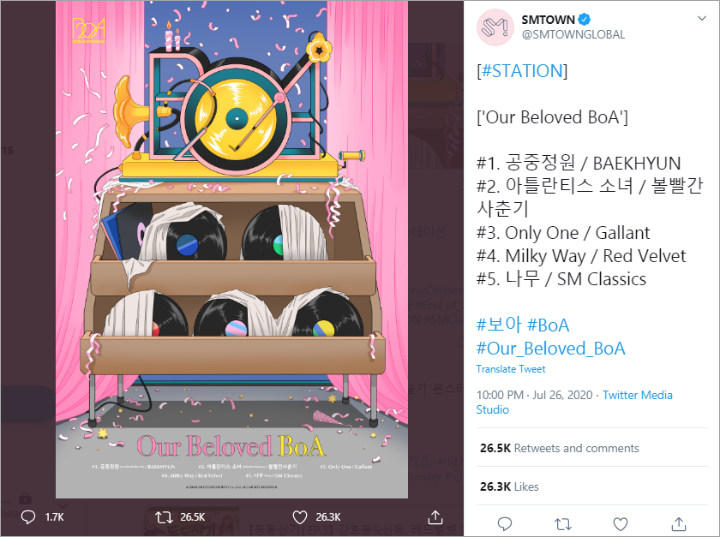Click the share icon in the tweet panel
Viewport: 720px width, 537px height.
[x=679, y=523]
